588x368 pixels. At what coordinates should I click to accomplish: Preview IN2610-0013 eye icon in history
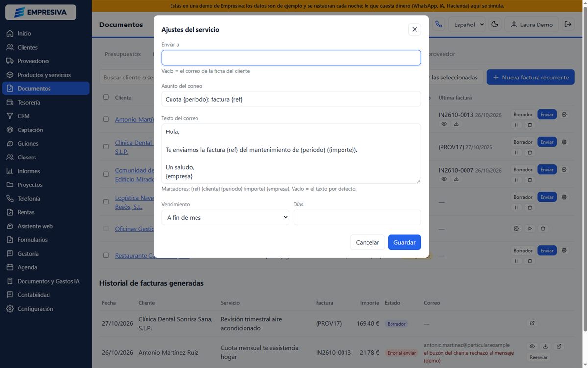tap(532, 346)
